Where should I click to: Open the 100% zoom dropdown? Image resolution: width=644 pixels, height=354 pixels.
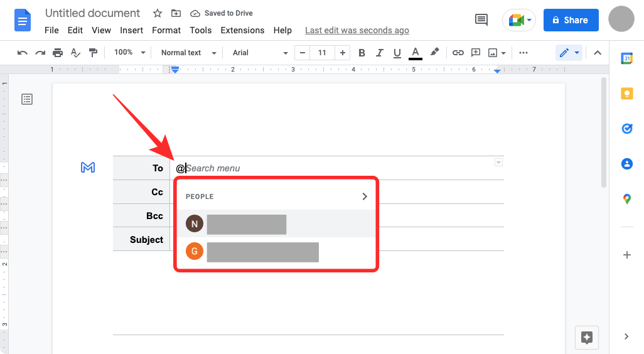point(129,53)
